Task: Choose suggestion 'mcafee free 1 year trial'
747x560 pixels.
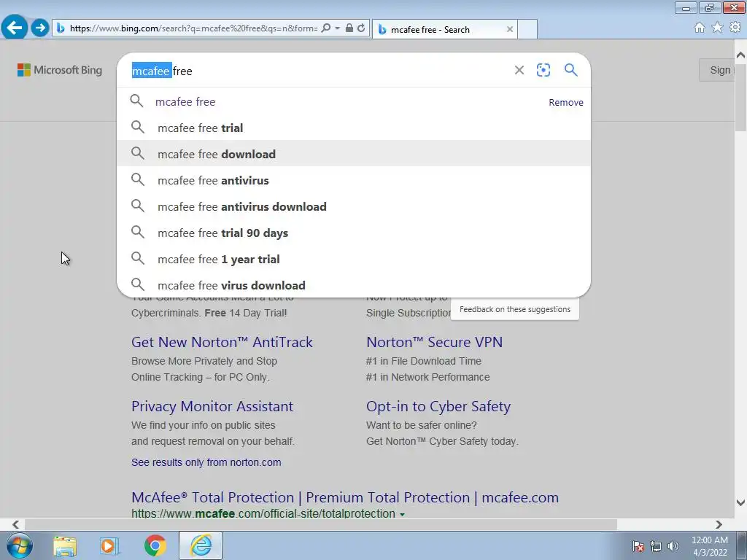Action: 354,259
